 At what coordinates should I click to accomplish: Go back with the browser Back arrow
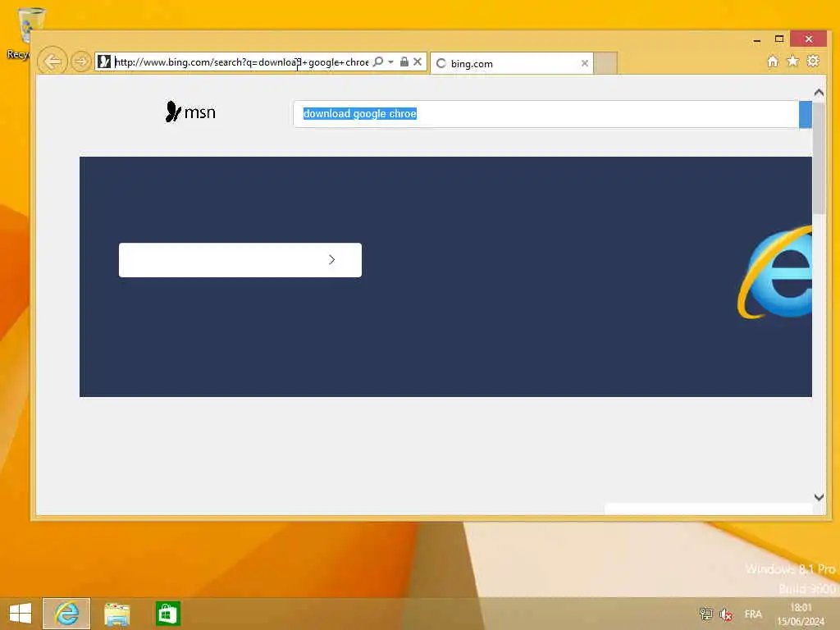[52, 62]
